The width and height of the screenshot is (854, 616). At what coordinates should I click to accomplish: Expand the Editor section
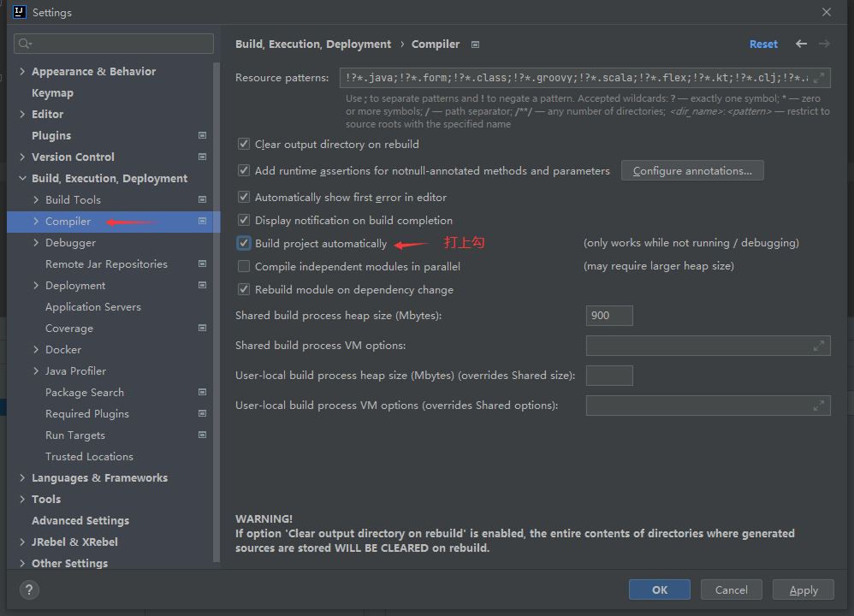[x=22, y=114]
